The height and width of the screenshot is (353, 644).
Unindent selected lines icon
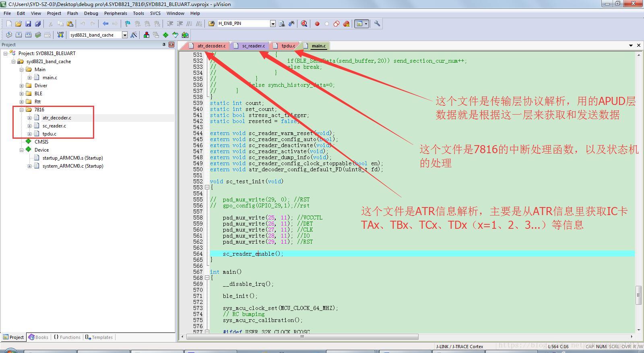[x=180, y=24]
